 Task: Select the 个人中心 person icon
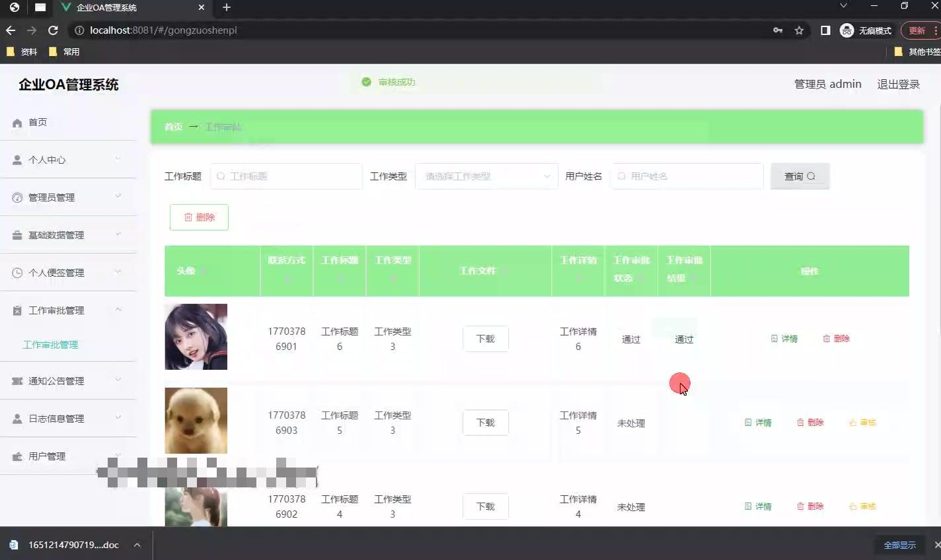pyautogui.click(x=16, y=159)
